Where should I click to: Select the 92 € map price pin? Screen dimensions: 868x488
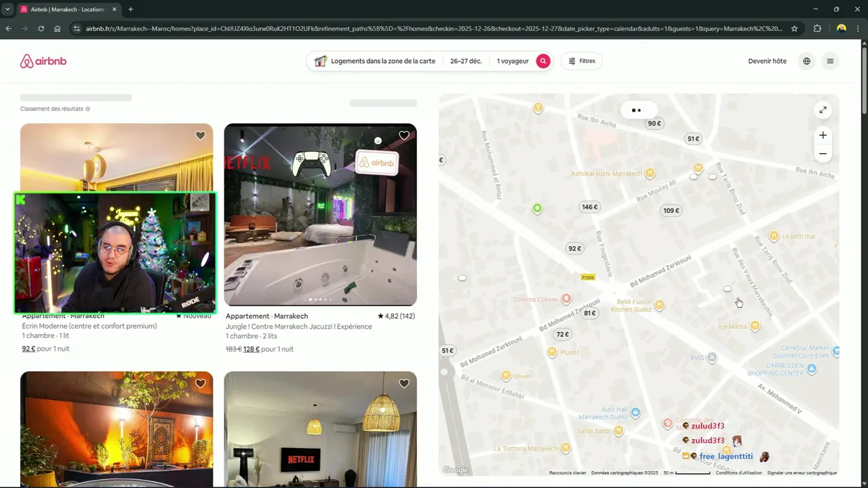(x=575, y=249)
